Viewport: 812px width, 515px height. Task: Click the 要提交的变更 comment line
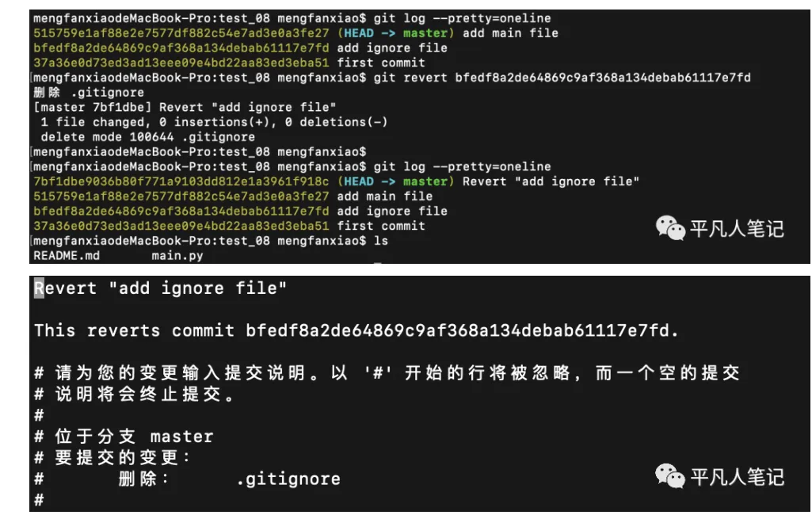pyautogui.click(x=112, y=457)
